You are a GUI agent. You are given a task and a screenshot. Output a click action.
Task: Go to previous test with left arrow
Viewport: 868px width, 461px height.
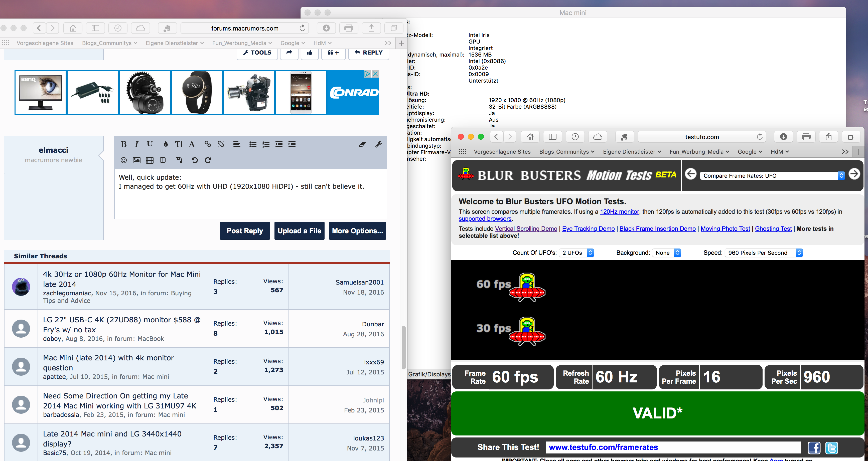click(691, 174)
